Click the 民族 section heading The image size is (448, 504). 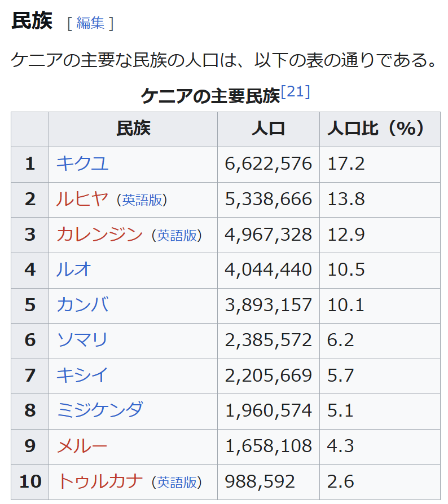pyautogui.click(x=32, y=21)
